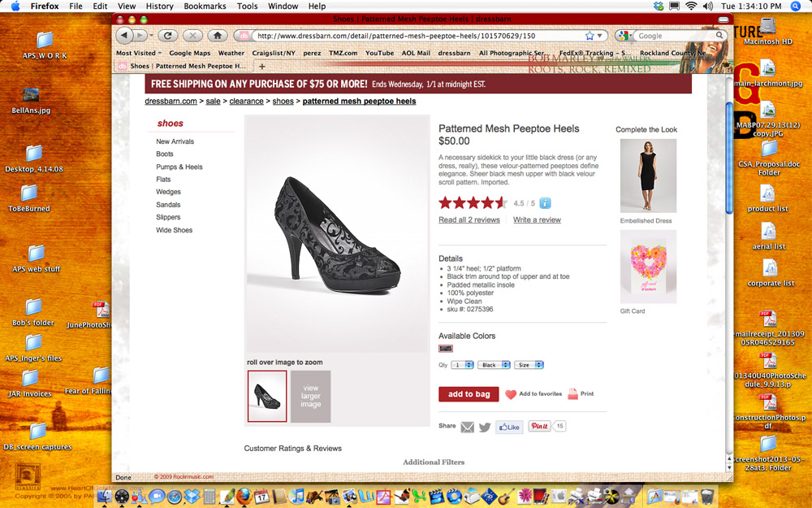Open the Embellished Dress thumbnail

click(648, 176)
